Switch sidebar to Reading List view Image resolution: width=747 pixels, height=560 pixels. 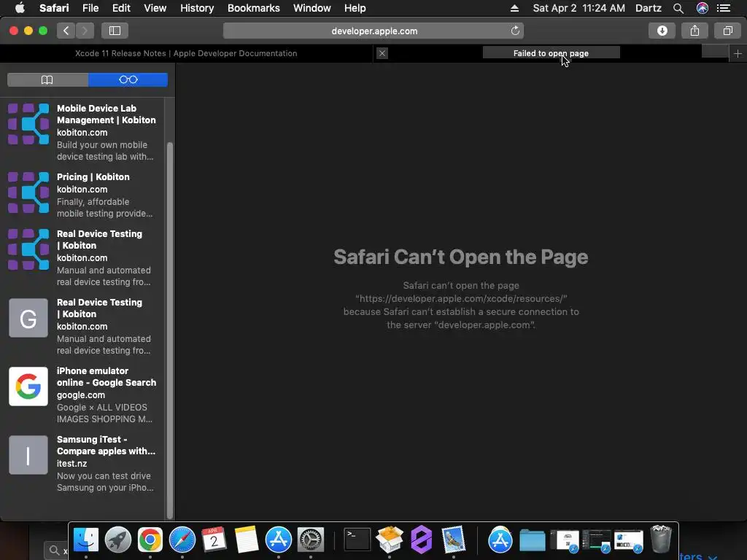[x=128, y=79]
